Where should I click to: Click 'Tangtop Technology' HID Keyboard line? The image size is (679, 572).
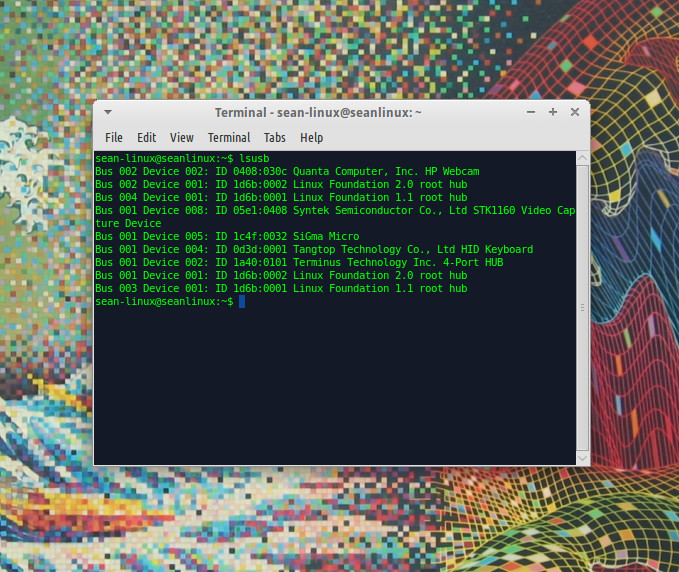(314, 249)
